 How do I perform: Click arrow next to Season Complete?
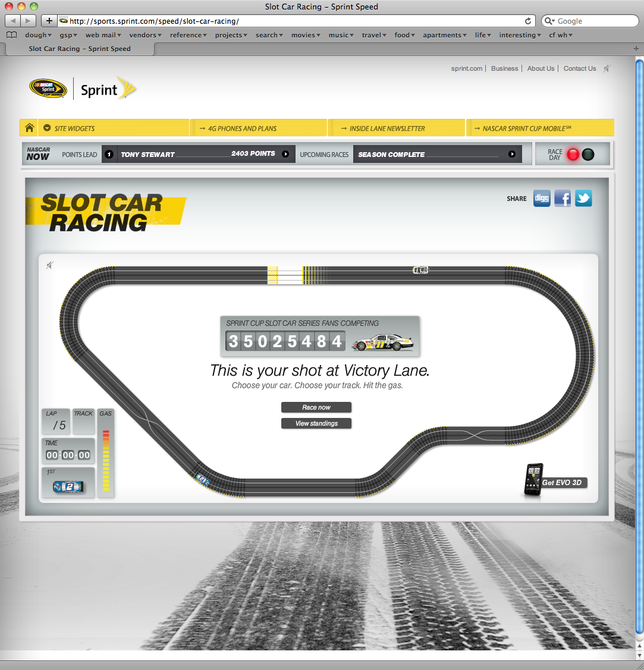pyautogui.click(x=512, y=154)
